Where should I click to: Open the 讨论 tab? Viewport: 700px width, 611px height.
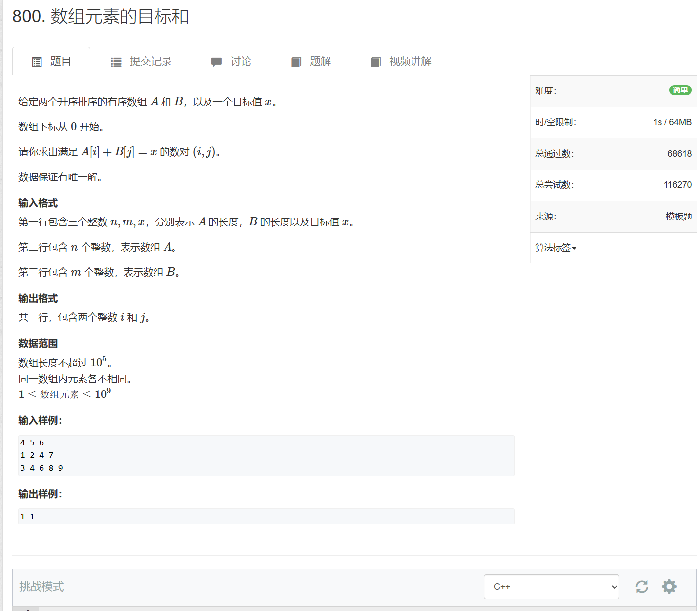pyautogui.click(x=231, y=61)
